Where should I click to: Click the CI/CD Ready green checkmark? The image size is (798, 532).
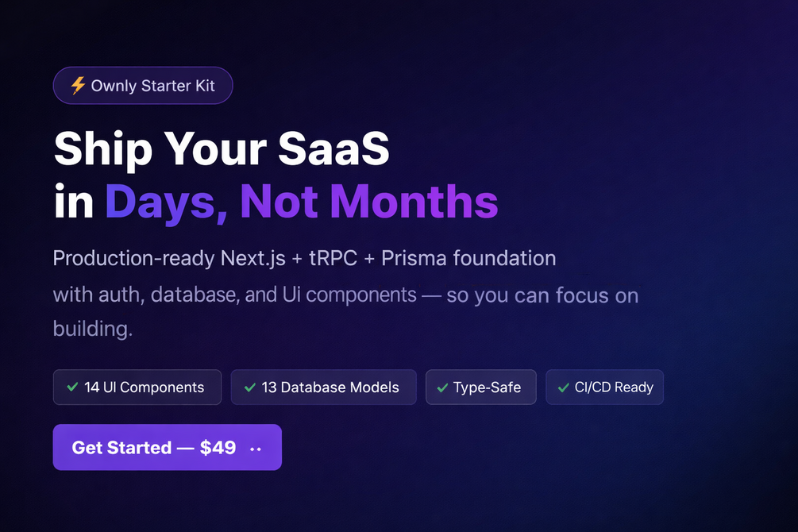pyautogui.click(x=563, y=387)
